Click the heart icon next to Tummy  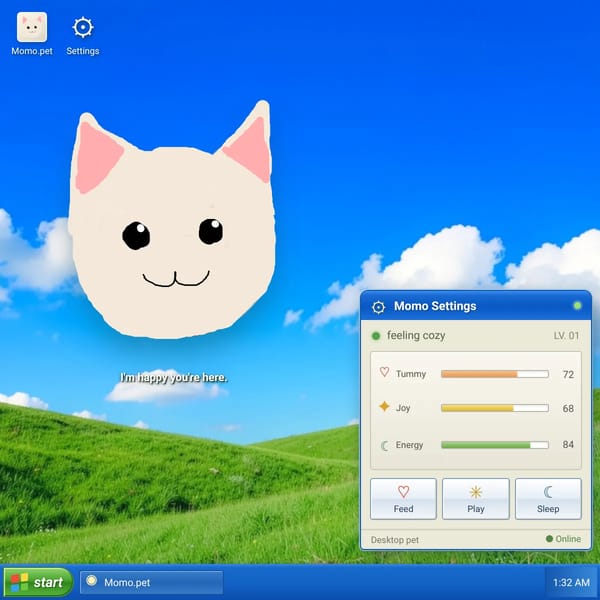pyautogui.click(x=384, y=372)
